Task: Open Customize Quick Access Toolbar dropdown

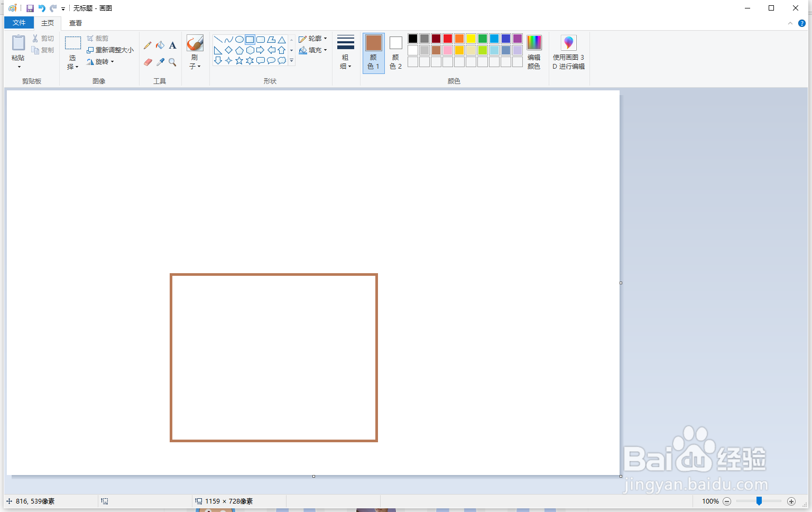Action: coord(63,9)
